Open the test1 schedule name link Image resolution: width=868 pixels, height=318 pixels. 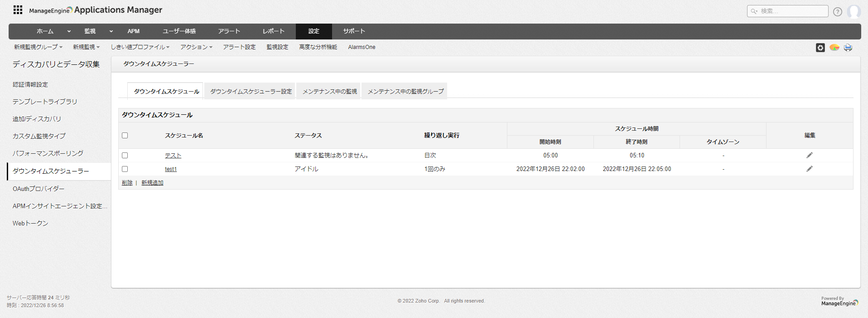171,169
